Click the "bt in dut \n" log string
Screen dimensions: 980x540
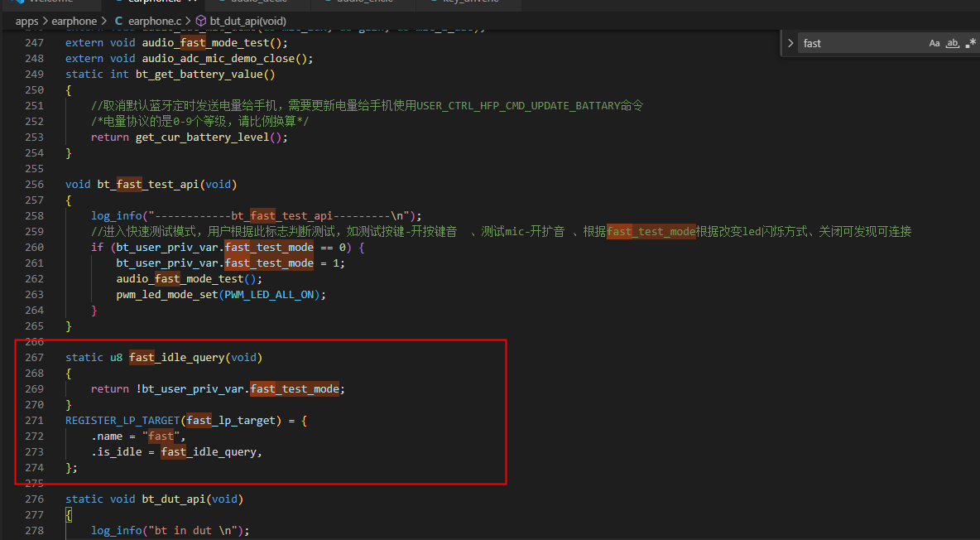click(x=193, y=531)
